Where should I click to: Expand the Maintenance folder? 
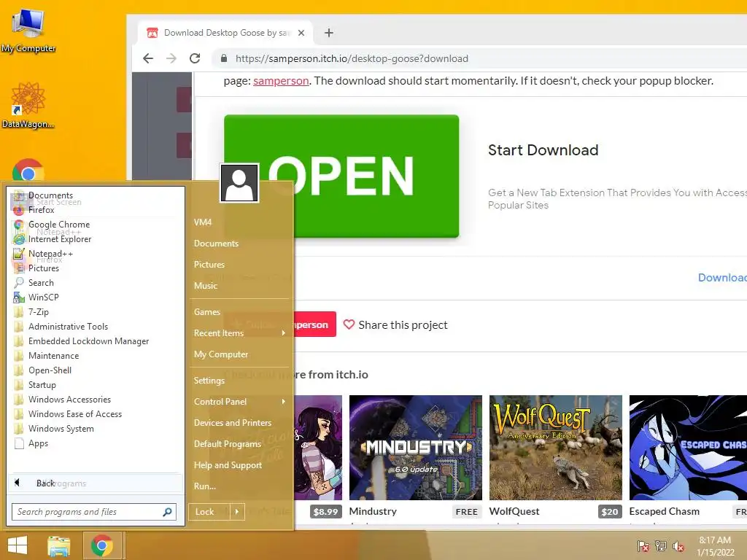53,356
